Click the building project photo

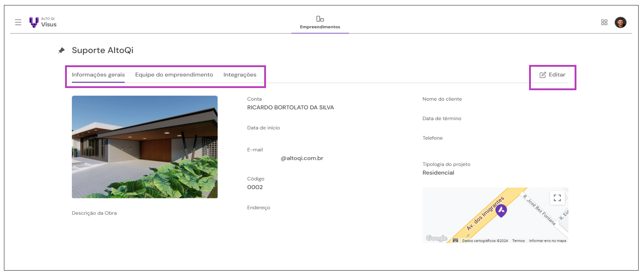145,146
